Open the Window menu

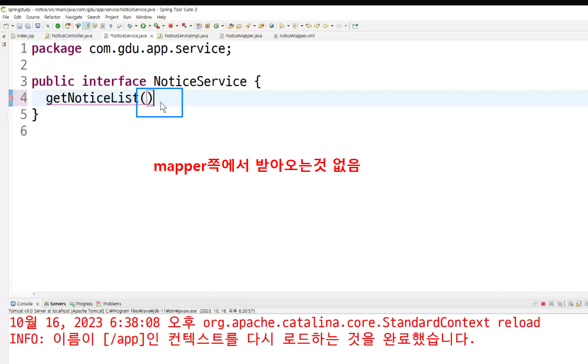pyautogui.click(x=144, y=17)
